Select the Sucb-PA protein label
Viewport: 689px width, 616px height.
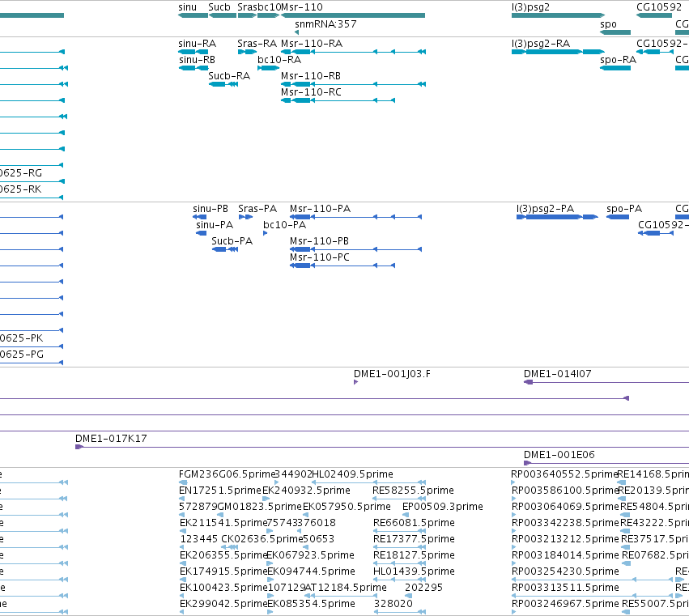click(x=232, y=241)
